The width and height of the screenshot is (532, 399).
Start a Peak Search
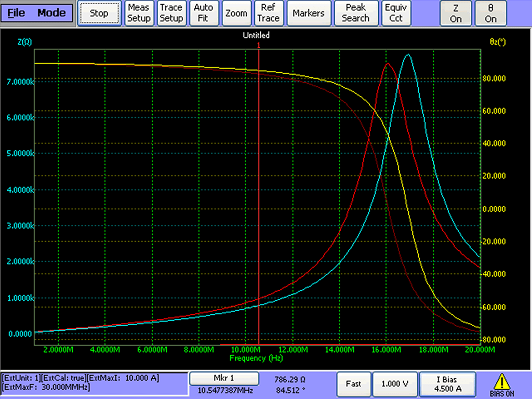[356, 13]
